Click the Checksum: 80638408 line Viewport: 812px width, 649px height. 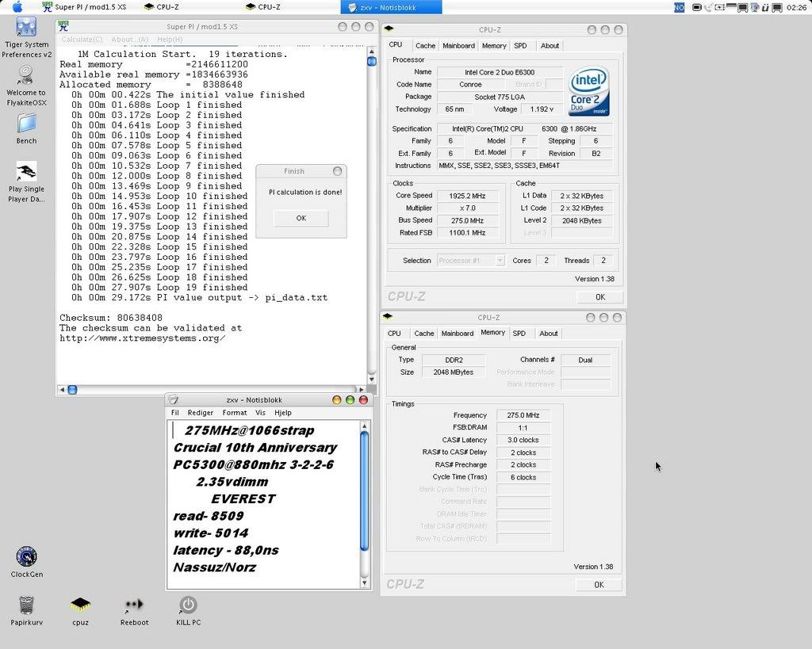coord(111,318)
